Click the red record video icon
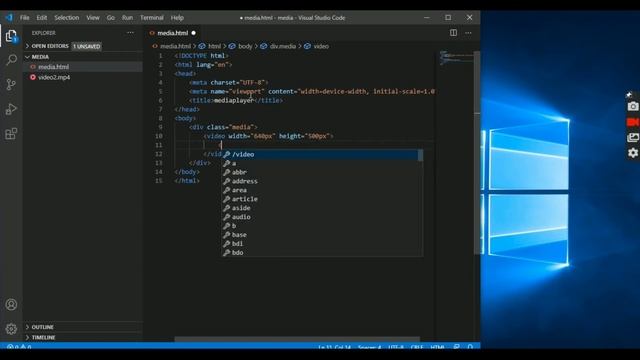The image size is (640, 360). tap(633, 122)
